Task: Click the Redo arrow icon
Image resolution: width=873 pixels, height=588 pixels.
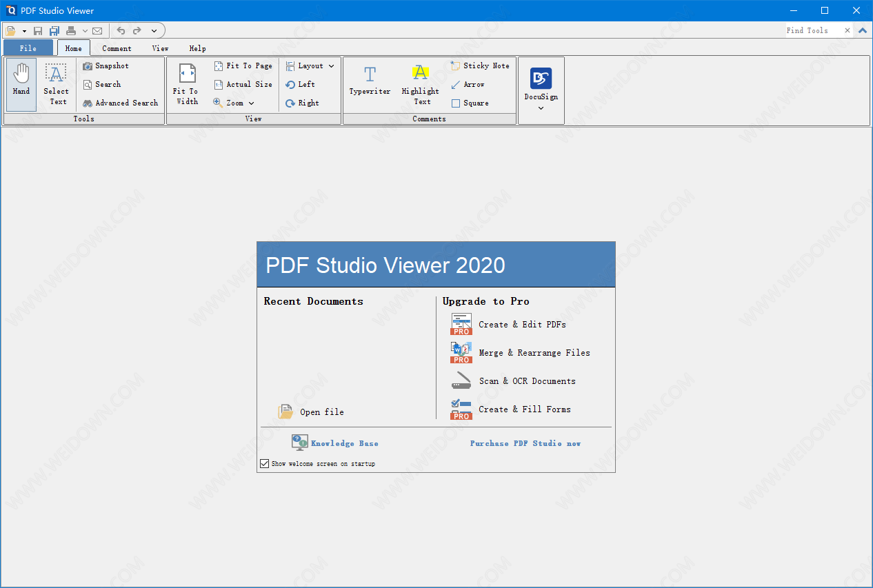Action: (x=137, y=30)
